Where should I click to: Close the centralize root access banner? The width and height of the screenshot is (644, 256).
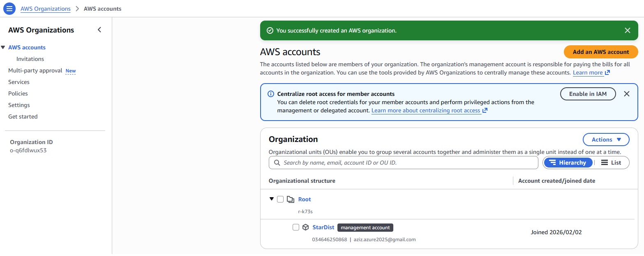tap(626, 94)
